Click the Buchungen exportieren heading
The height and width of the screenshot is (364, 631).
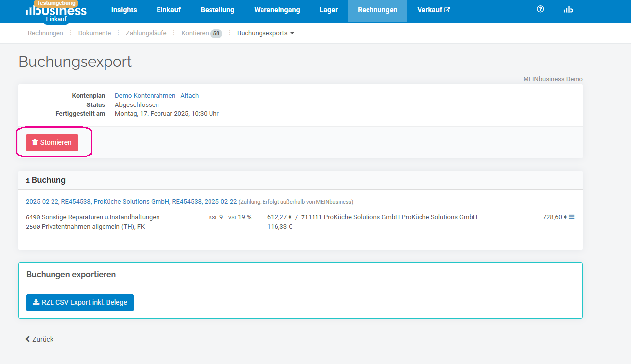pos(71,274)
